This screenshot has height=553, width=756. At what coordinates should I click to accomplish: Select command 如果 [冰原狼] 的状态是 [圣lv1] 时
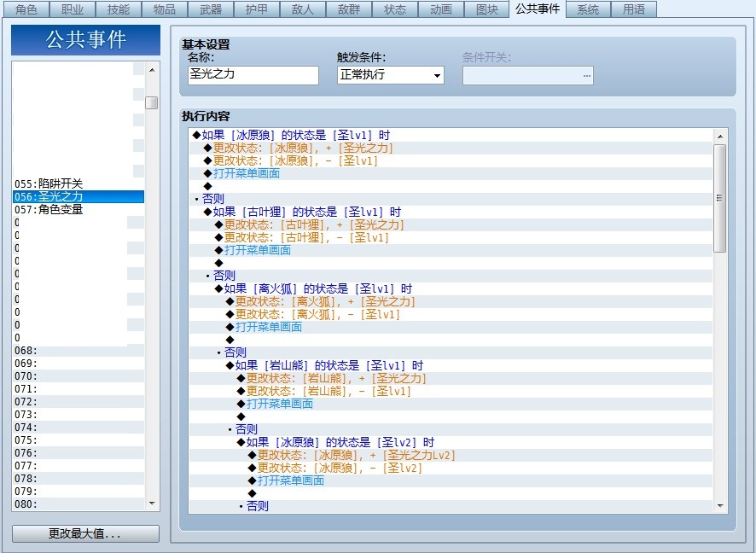451,135
